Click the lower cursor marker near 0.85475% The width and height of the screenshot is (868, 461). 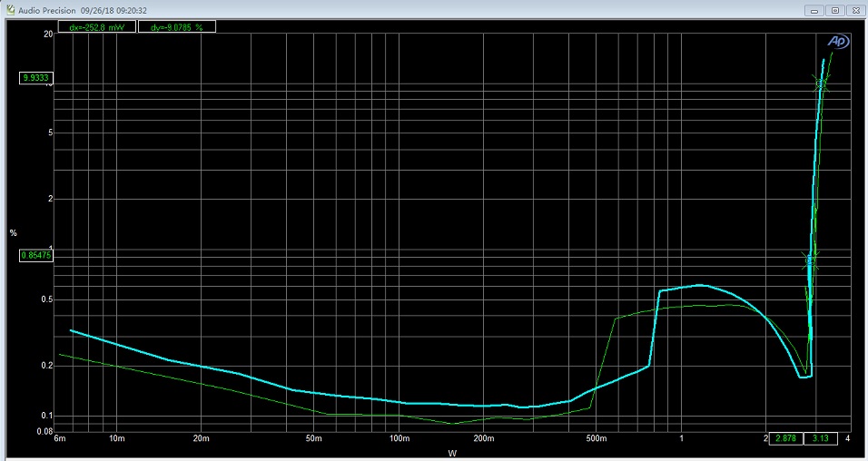pyautogui.click(x=810, y=260)
